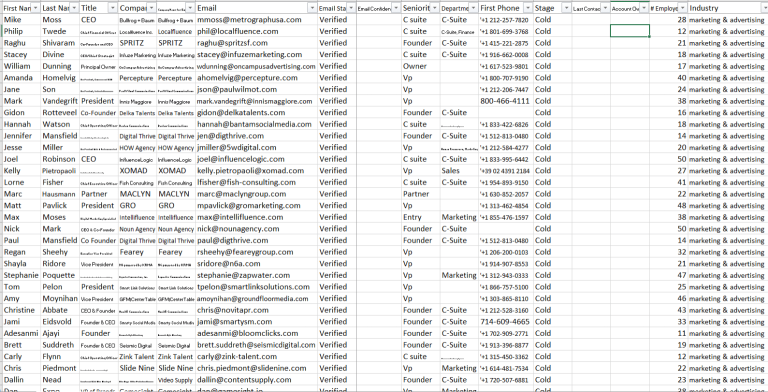Select cell phil@localfluence.com
768x392 pixels.
pyautogui.click(x=257, y=31)
